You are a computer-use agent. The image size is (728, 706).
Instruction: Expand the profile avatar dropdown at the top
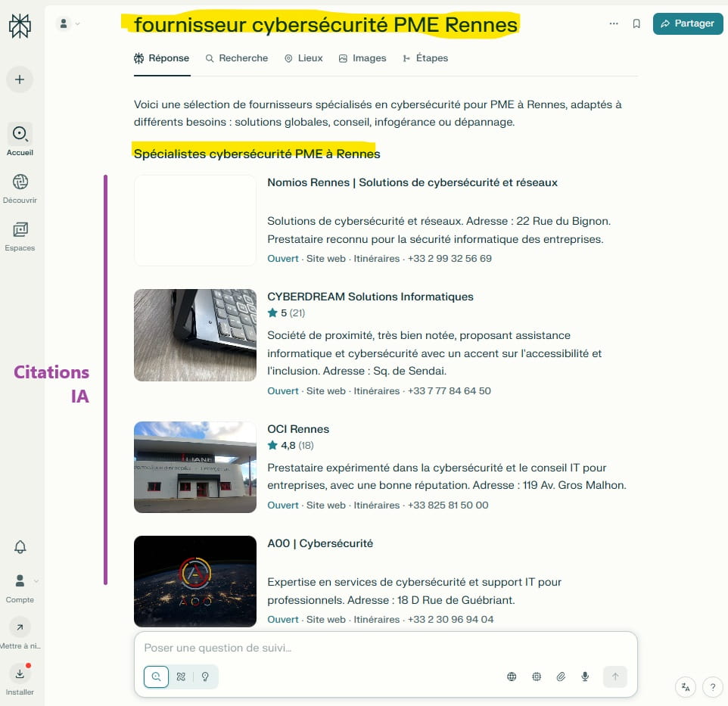point(68,23)
